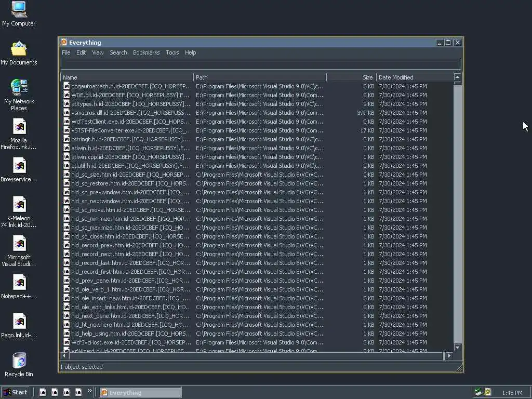Viewport: 532px width, 399px height.
Task: Select hid_sc_move.htm result row
Action: (257, 210)
